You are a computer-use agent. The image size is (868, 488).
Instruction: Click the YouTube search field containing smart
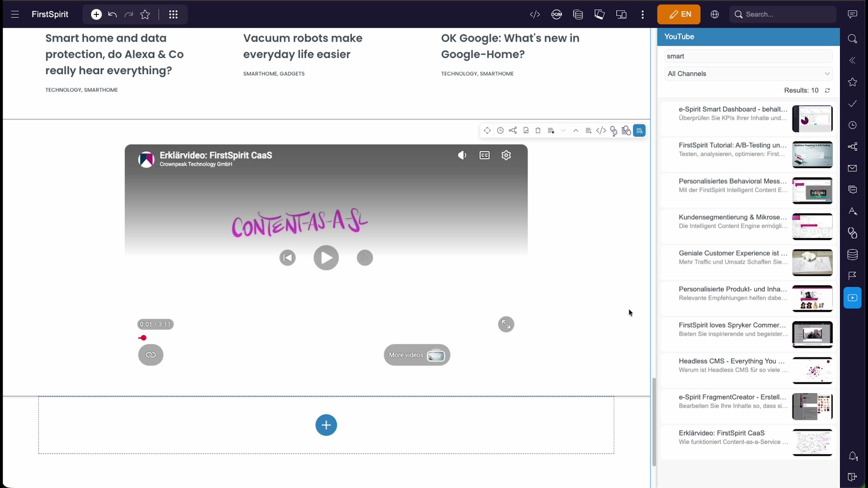[x=748, y=56]
